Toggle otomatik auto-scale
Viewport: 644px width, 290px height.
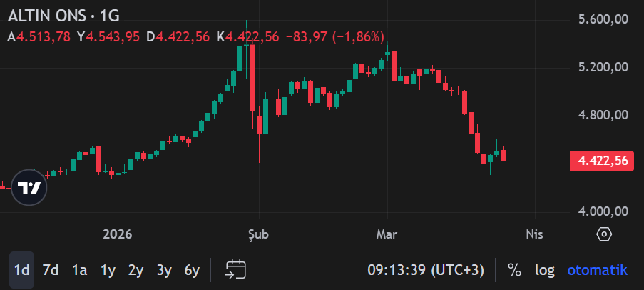[598, 270]
